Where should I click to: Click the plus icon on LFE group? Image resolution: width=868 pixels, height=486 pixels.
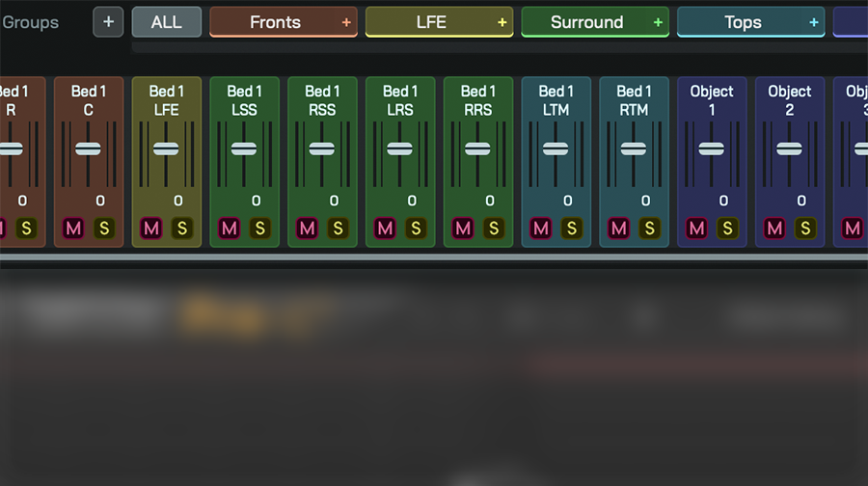tap(502, 22)
